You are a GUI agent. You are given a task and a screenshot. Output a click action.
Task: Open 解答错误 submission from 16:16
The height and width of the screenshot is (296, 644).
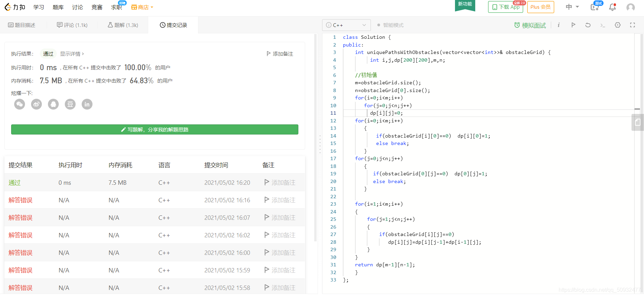(x=21, y=200)
